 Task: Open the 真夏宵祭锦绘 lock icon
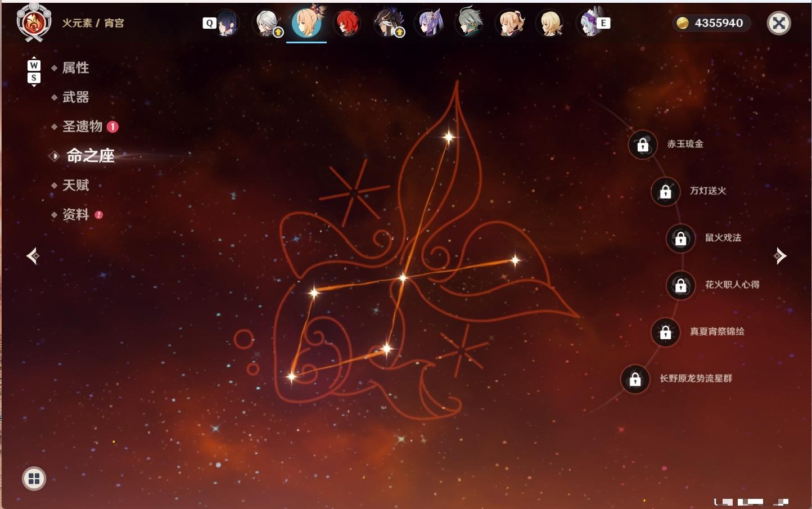click(665, 332)
